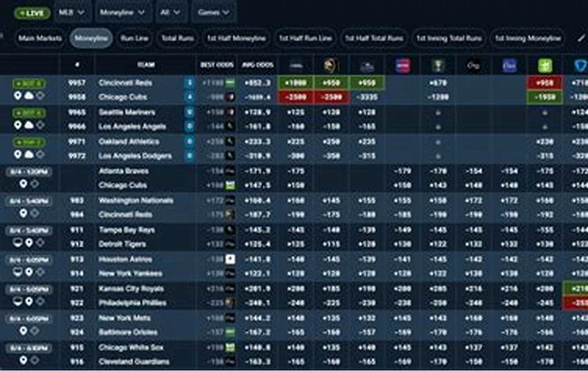Screen dimensions: 588x371
Task: Click the weather cloud for Athletics–Dodgers game
Action: pos(29,154)
